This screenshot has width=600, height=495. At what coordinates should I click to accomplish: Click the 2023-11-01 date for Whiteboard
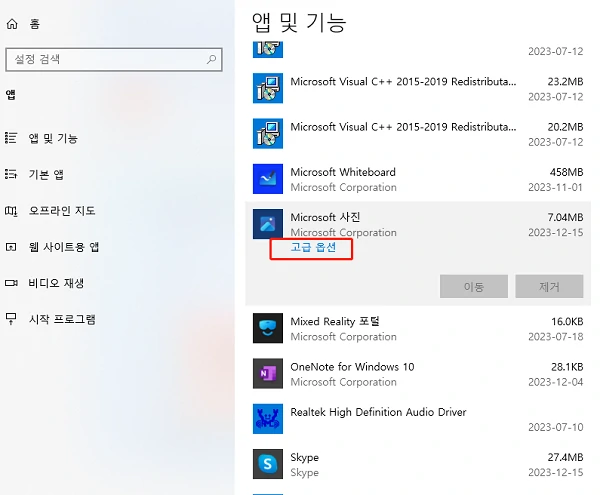(x=555, y=187)
